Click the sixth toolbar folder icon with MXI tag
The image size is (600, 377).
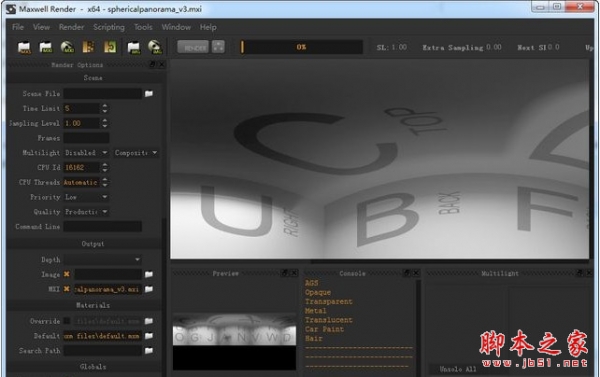(134, 47)
